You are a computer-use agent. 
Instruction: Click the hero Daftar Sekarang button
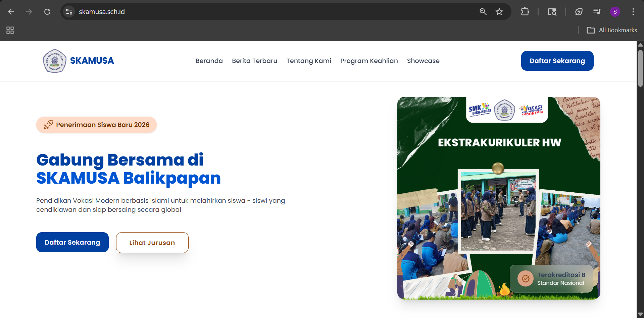click(x=72, y=242)
